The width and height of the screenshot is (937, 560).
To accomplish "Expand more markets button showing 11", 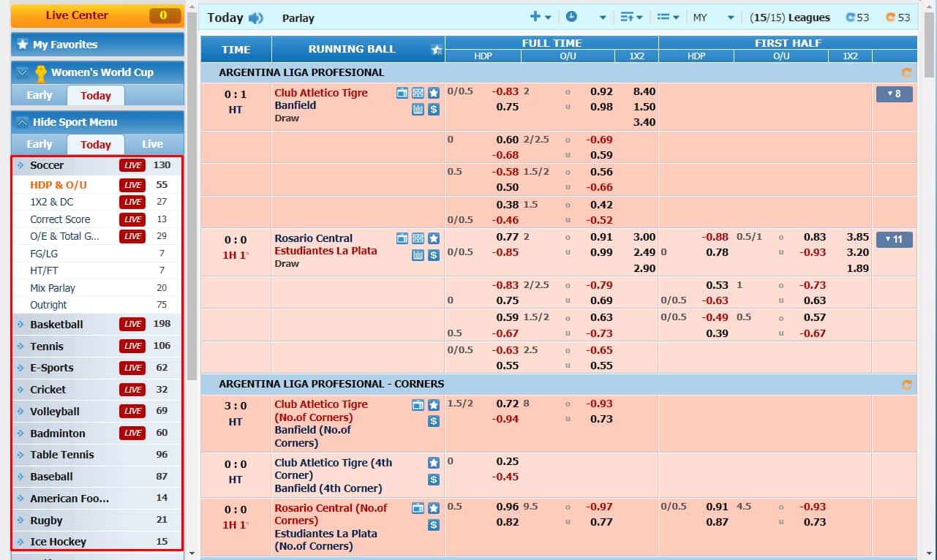I will (894, 239).
